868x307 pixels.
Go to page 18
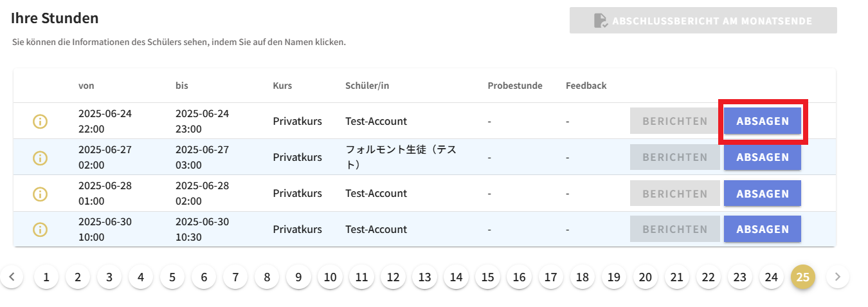(583, 277)
